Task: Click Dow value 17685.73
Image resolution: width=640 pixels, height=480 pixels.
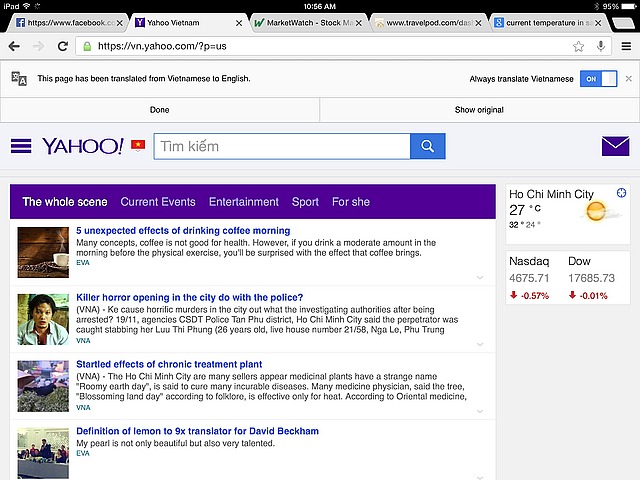Action: click(591, 278)
